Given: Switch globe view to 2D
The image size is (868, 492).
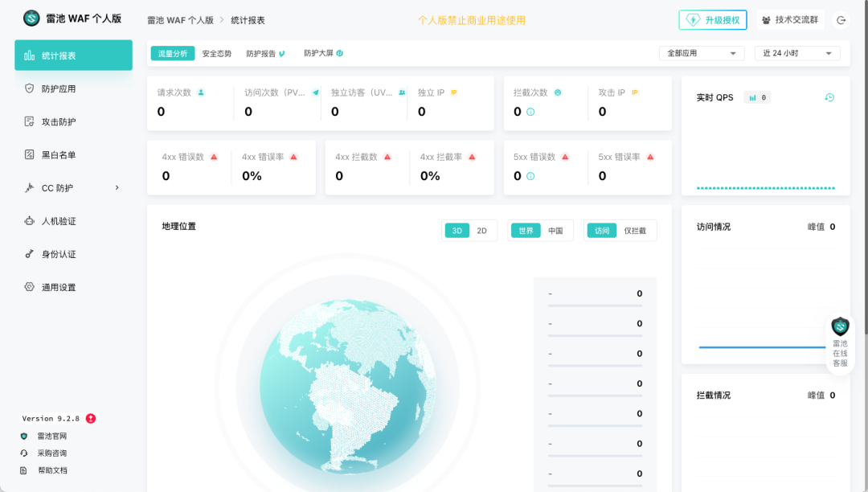Looking at the screenshot, I should pyautogui.click(x=482, y=231).
